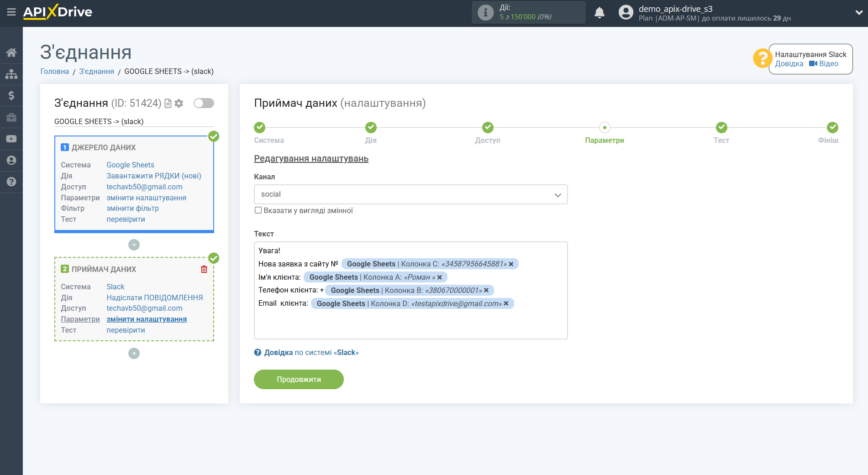Toggle the connection on/off switch
Image resolution: width=868 pixels, height=475 pixels.
click(x=204, y=103)
